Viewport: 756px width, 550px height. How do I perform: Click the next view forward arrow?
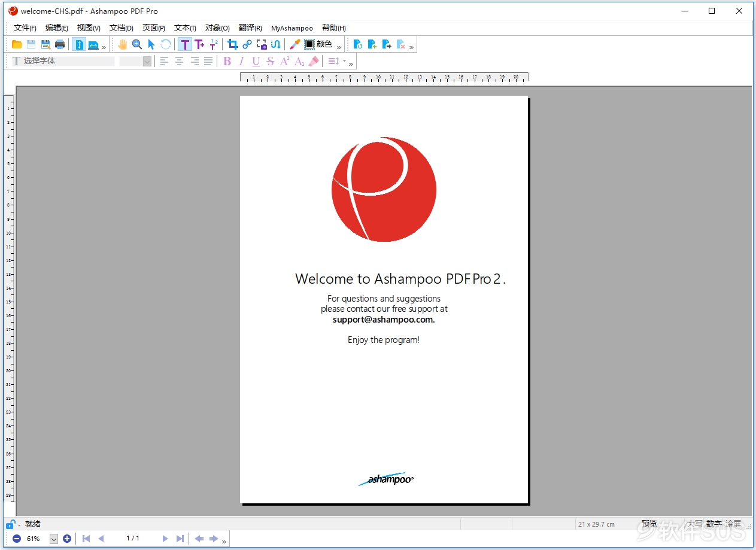pos(214,539)
